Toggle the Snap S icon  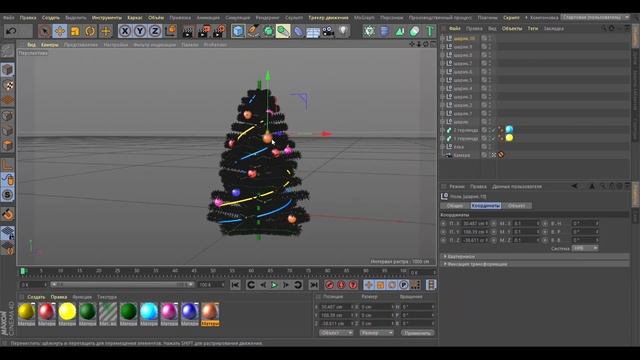coord(7,195)
